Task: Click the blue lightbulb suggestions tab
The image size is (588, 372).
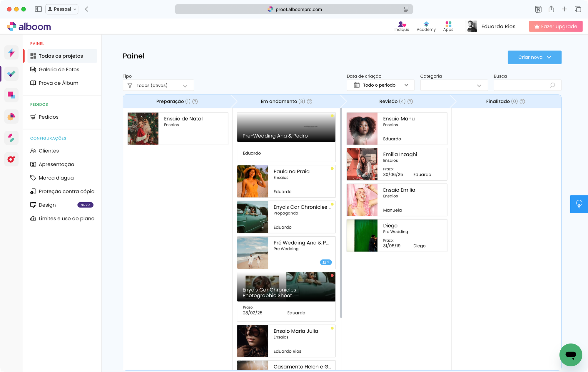Action: tap(579, 204)
